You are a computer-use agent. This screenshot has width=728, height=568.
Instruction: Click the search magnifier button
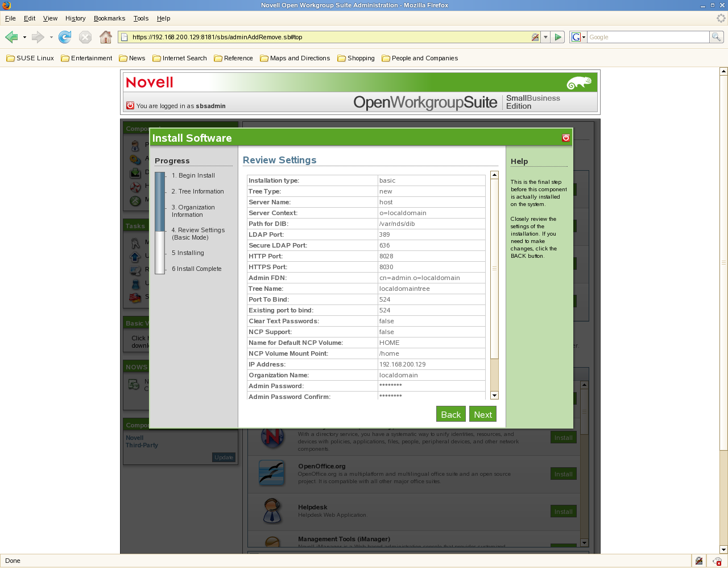point(717,37)
